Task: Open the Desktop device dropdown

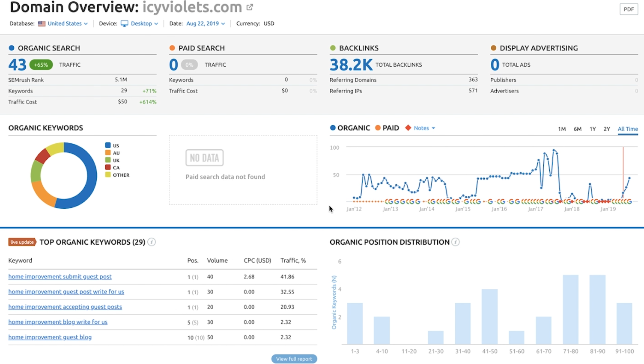Action: (x=144, y=24)
